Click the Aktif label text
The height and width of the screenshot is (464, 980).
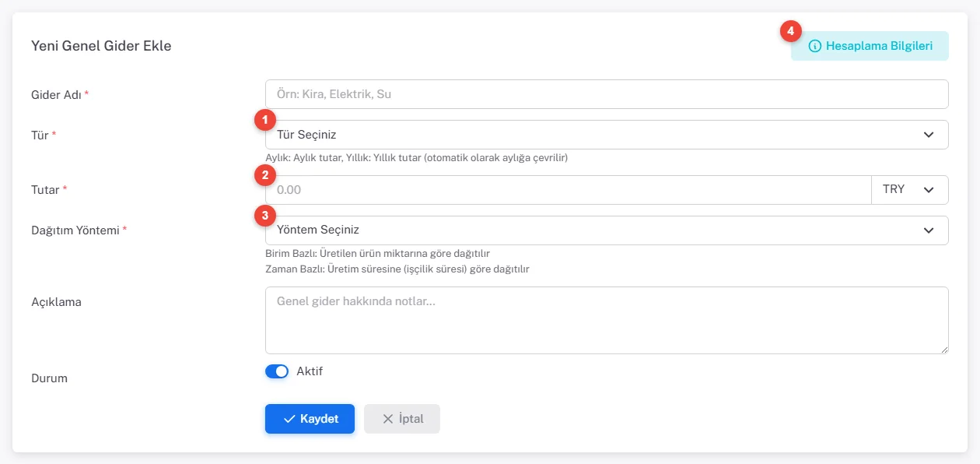coord(310,371)
